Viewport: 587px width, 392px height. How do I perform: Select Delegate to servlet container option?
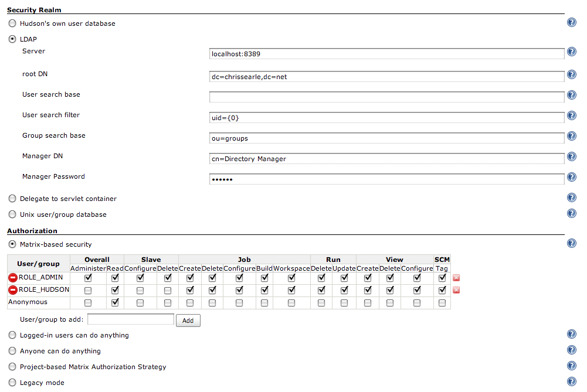click(x=12, y=199)
